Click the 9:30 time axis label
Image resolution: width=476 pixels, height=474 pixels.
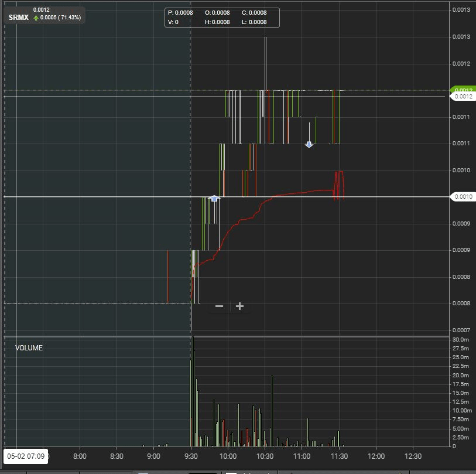point(191,456)
